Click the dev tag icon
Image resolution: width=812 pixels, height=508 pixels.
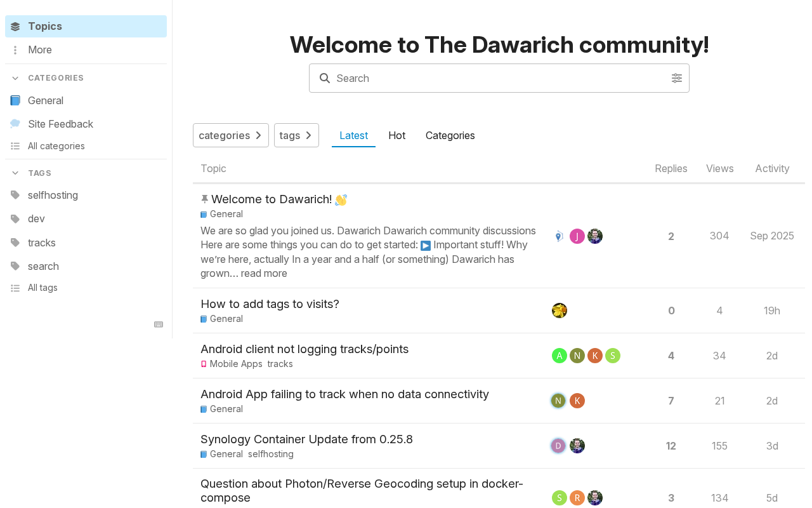pos(15,218)
